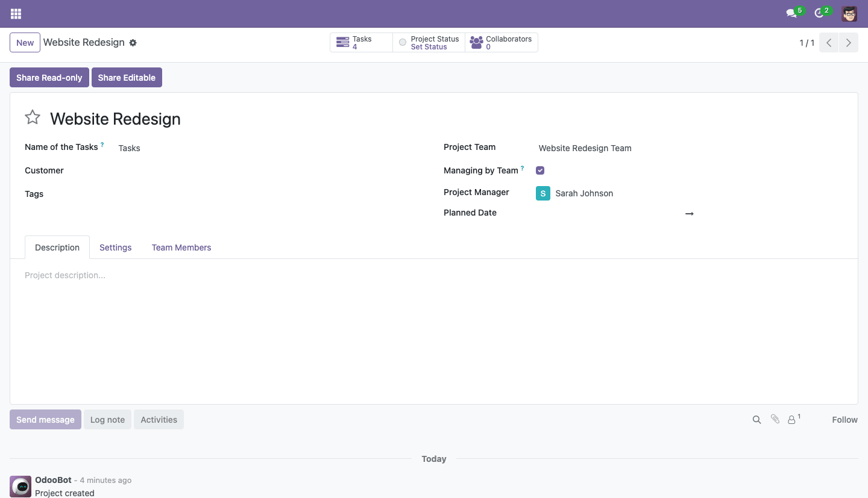Open Activities scheduling button
The image size is (868, 498).
tap(159, 420)
